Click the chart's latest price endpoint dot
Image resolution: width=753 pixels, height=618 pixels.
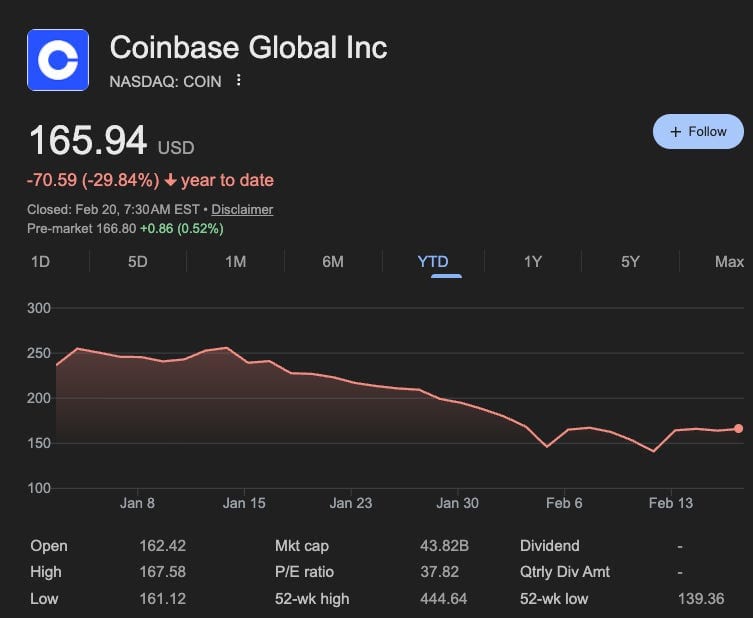(x=738, y=428)
